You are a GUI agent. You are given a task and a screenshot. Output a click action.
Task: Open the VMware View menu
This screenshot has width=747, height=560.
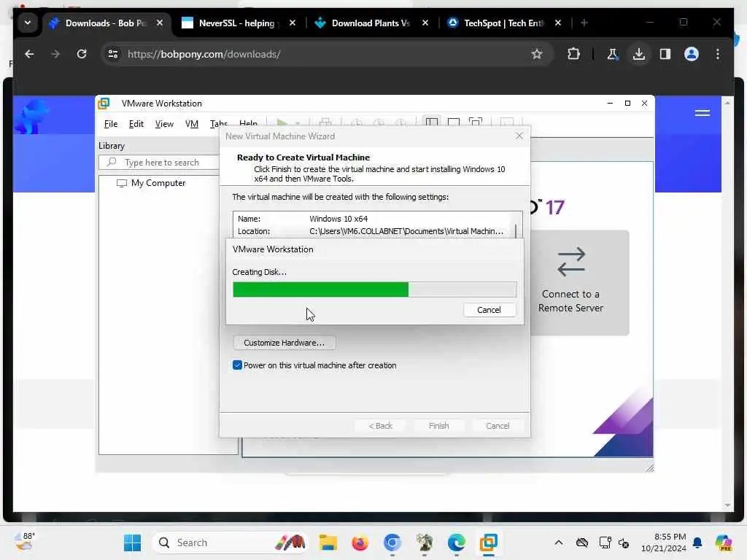pyautogui.click(x=164, y=124)
